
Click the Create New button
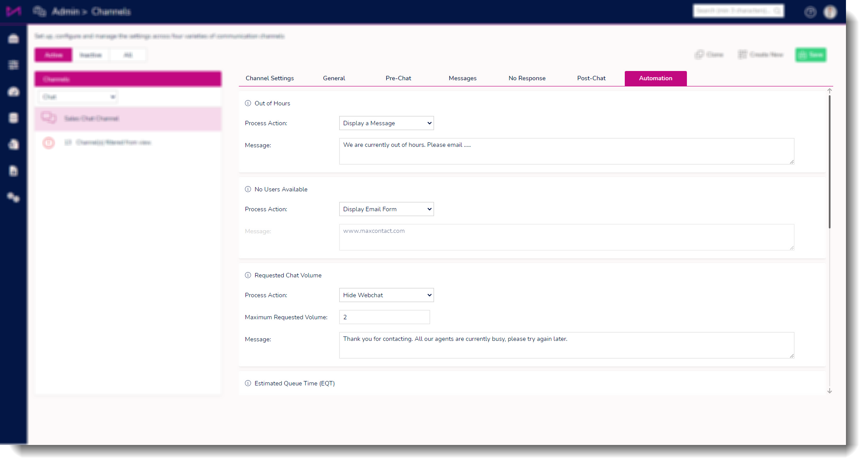coord(761,55)
